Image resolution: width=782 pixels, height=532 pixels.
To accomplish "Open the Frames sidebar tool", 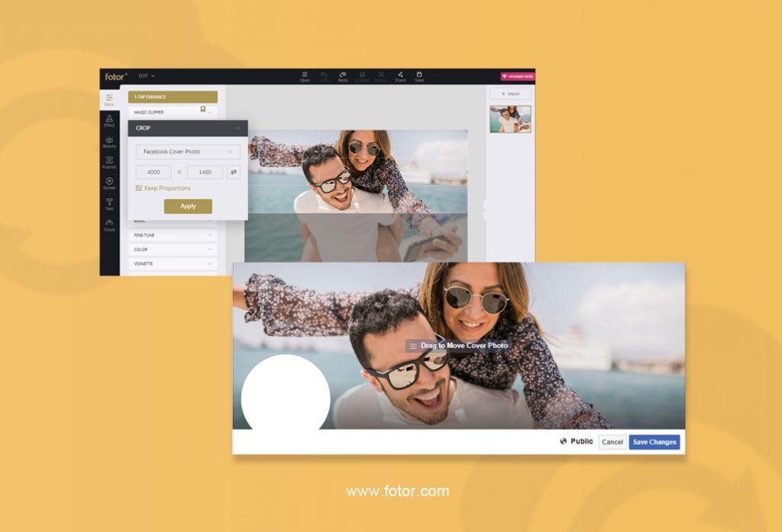I will click(x=109, y=163).
